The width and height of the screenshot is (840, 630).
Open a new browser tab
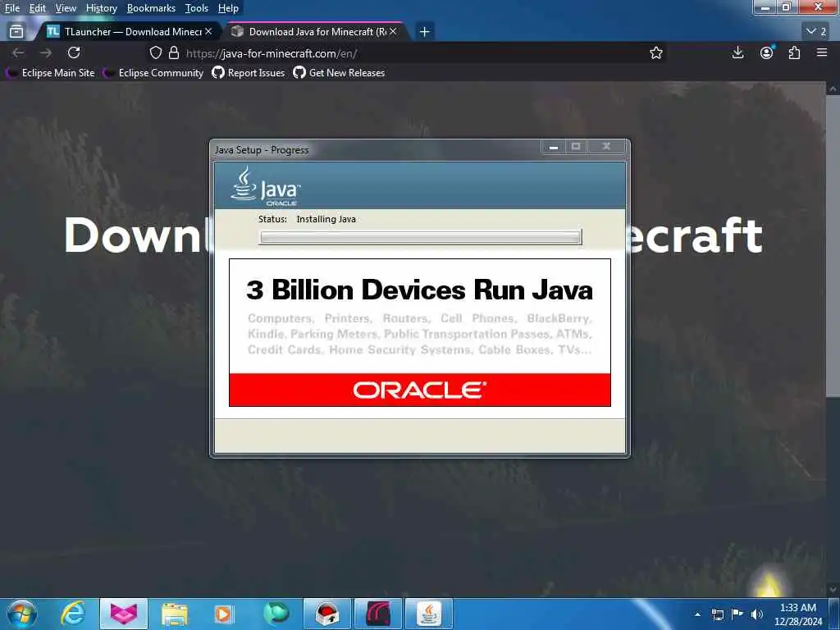[x=424, y=32]
